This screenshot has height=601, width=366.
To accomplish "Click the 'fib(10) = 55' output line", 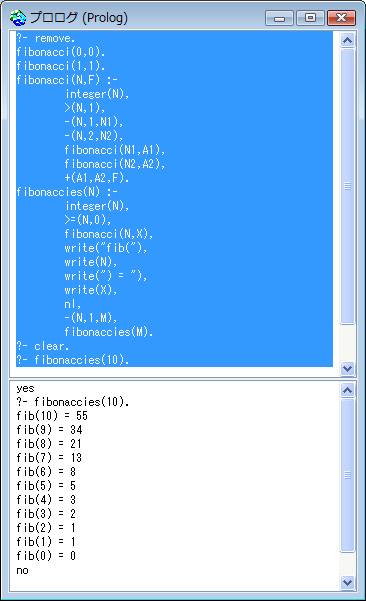I will tap(52, 416).
